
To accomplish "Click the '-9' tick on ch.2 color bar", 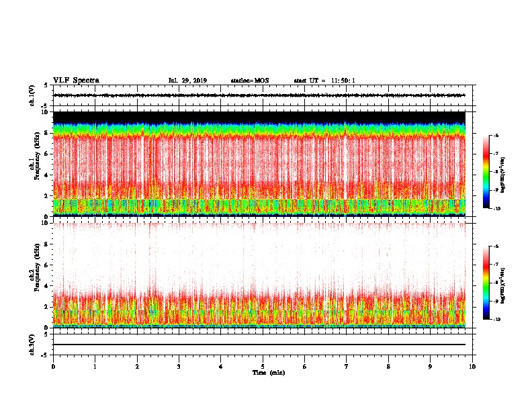I will 496,301.
